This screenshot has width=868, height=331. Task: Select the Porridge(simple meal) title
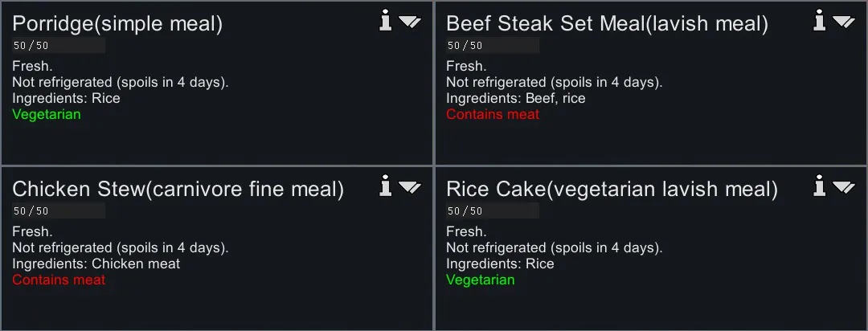coord(117,24)
